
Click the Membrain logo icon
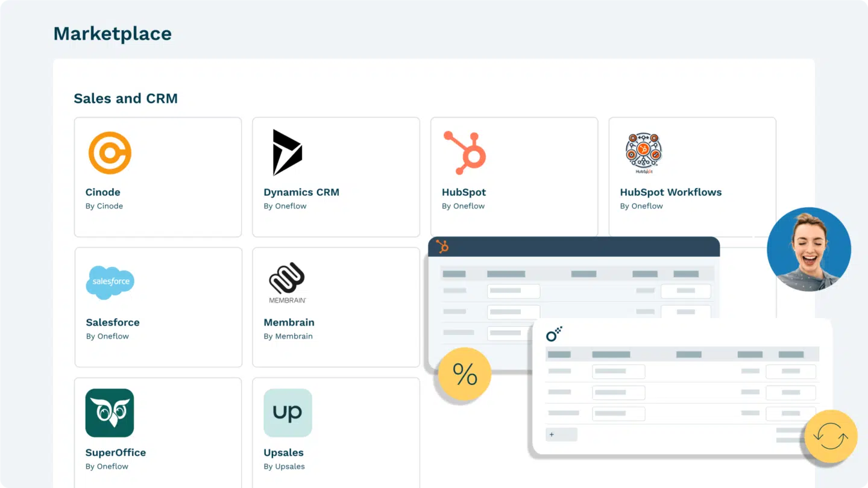click(x=288, y=283)
